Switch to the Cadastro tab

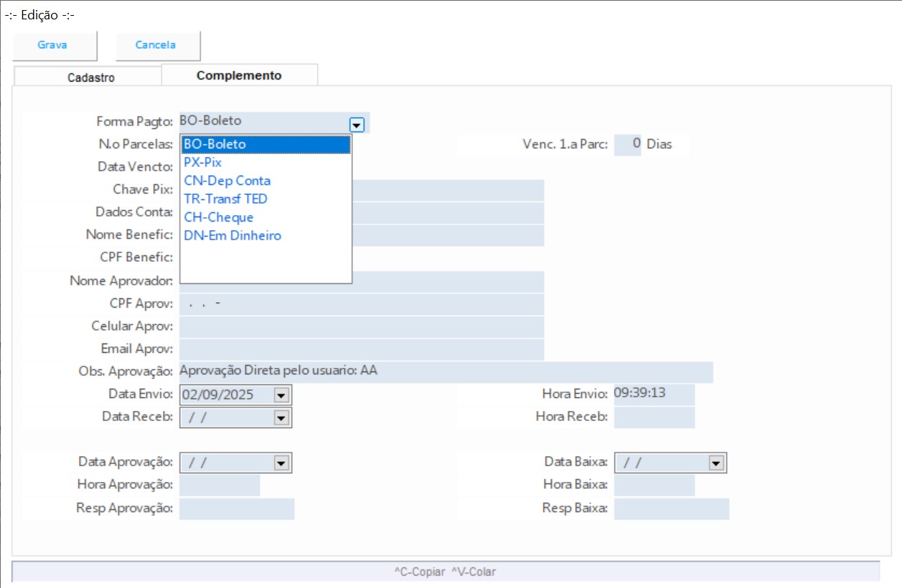tap(90, 77)
